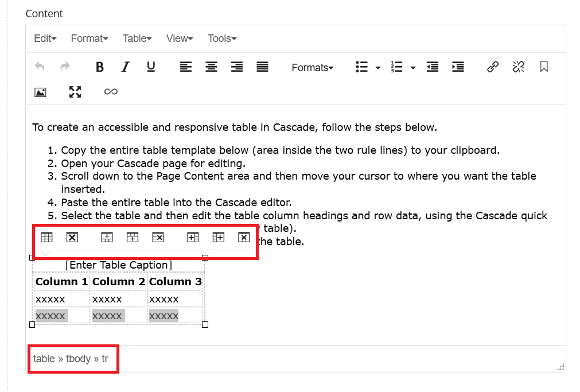
Task: Delete table from quick toolbar
Action: pyautogui.click(x=72, y=237)
